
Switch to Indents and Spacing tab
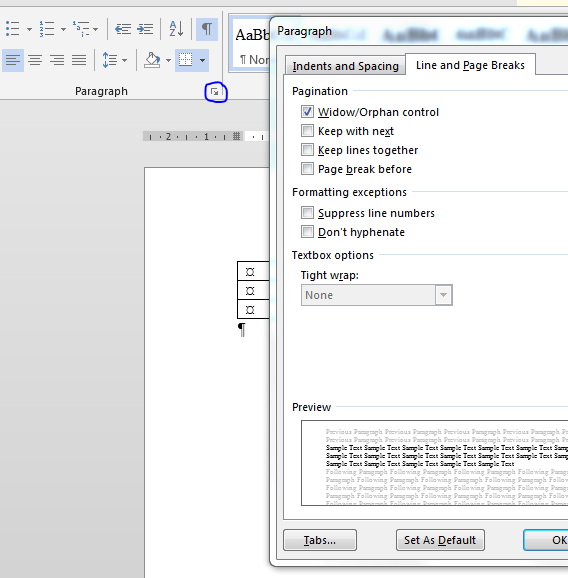point(345,66)
